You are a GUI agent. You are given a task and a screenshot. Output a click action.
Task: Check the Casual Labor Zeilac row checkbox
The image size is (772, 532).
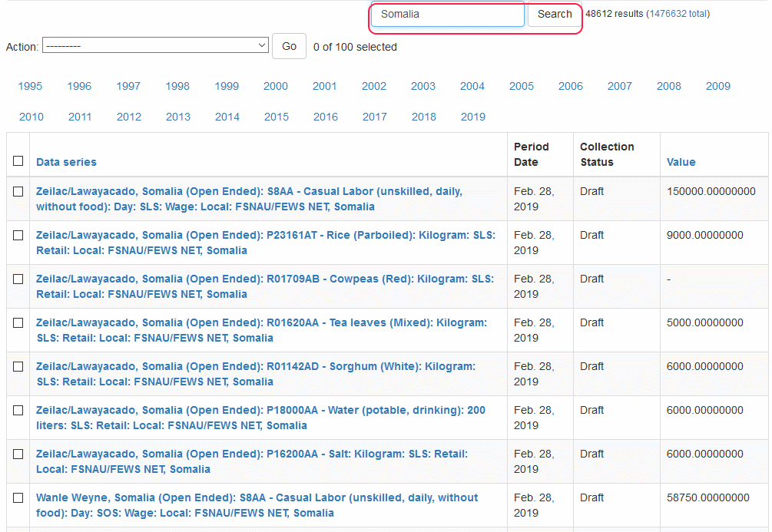18,192
